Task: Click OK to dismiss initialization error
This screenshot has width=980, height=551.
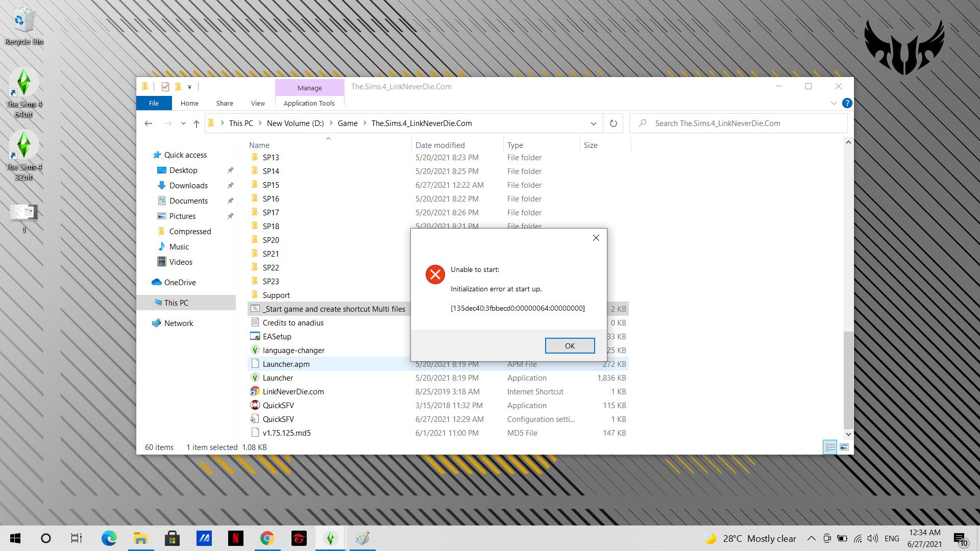Action: (x=570, y=345)
